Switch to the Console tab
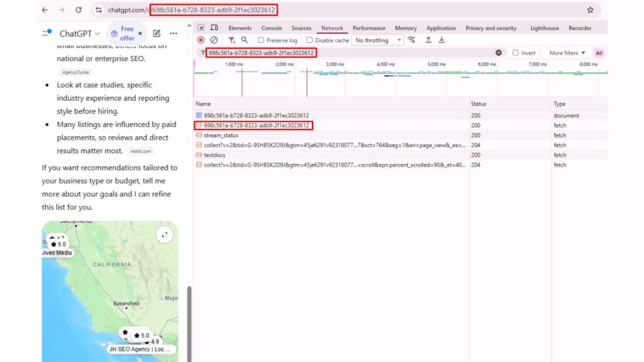 tap(272, 28)
